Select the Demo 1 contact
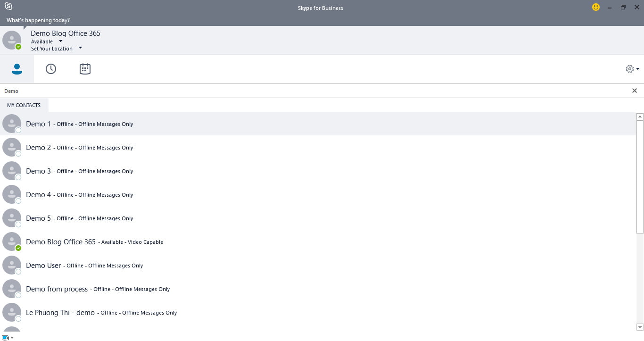644x341 pixels. pyautogui.click(x=318, y=124)
